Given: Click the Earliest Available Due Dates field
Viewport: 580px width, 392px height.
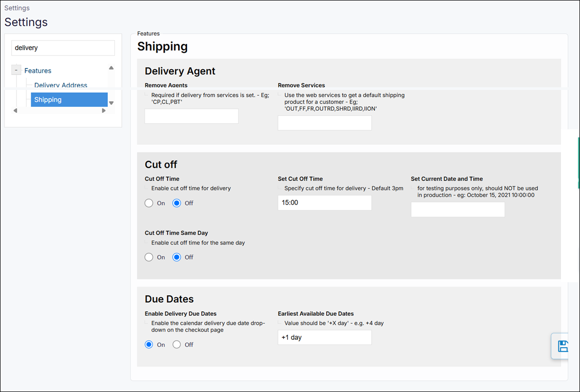Looking at the screenshot, I should (x=325, y=337).
